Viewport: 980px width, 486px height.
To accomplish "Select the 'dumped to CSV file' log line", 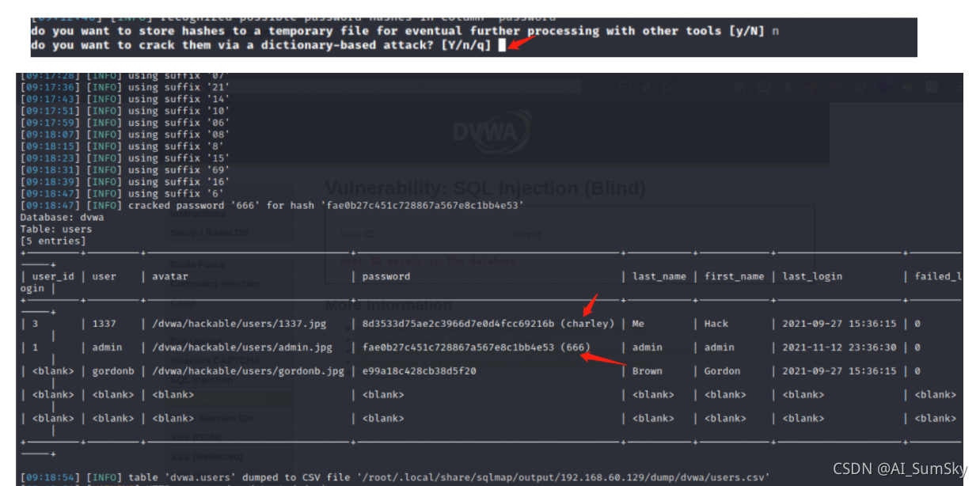I will click(395, 477).
